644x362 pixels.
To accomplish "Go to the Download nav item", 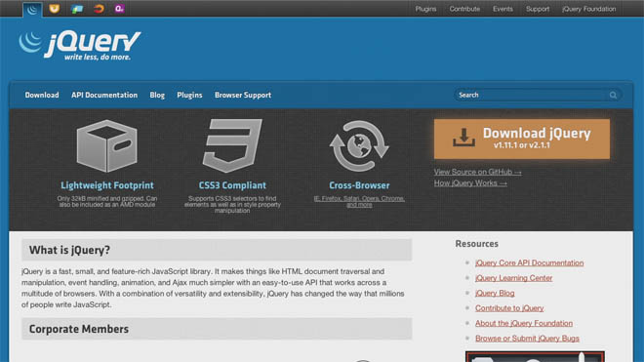I will pyautogui.click(x=42, y=95).
